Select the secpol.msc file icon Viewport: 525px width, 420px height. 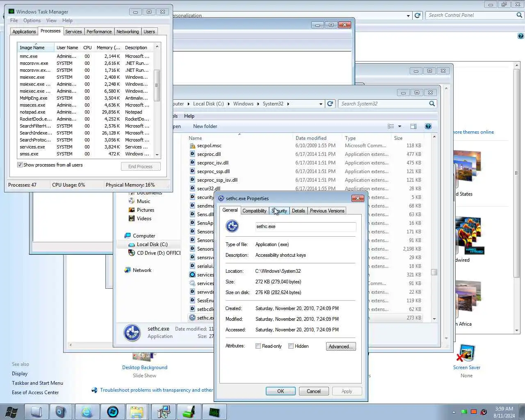(192, 146)
